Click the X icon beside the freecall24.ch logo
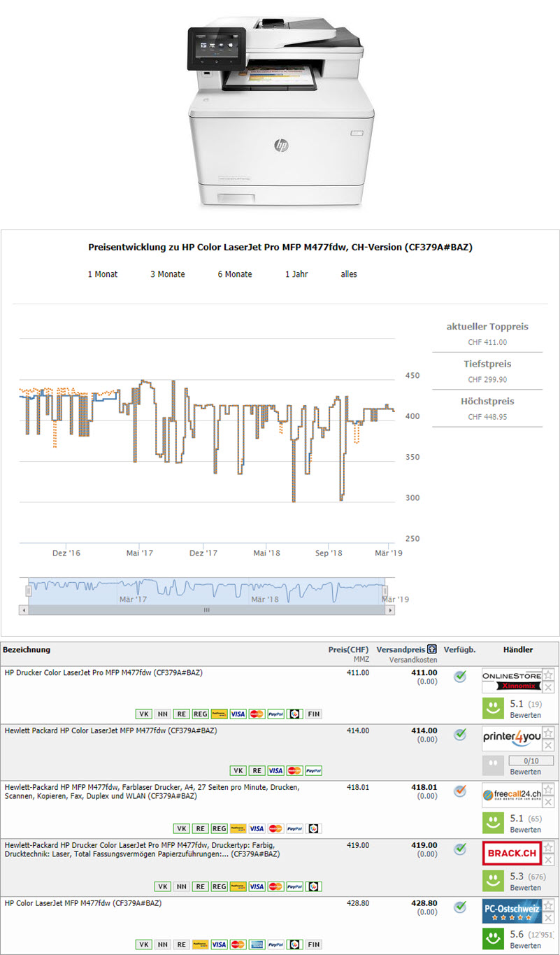Screen dimensions: 560x955 point(549,802)
